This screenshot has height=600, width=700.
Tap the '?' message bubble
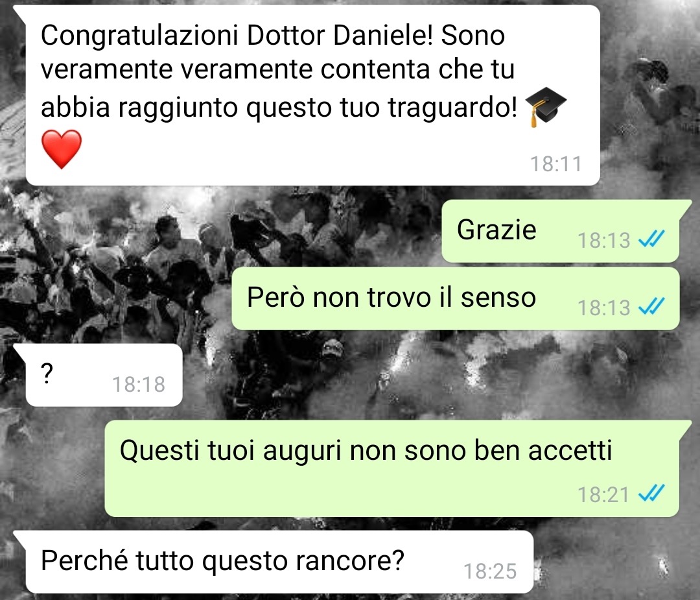(x=104, y=375)
